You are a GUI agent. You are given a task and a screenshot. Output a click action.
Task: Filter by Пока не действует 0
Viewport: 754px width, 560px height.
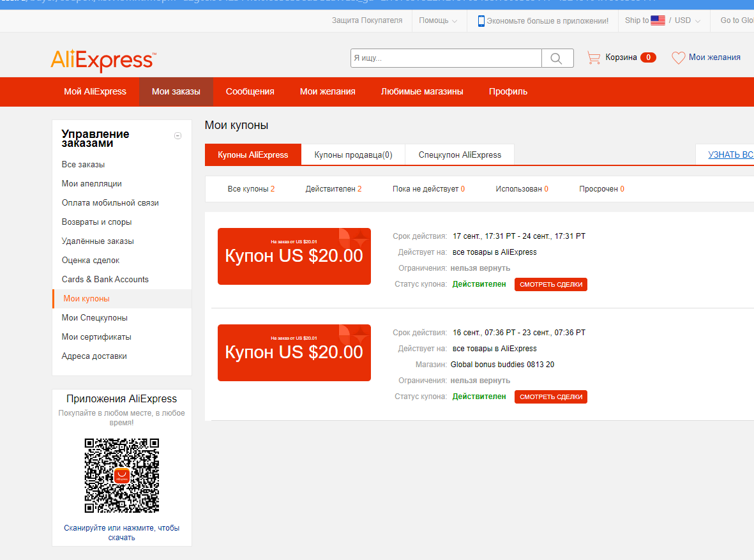coord(428,188)
